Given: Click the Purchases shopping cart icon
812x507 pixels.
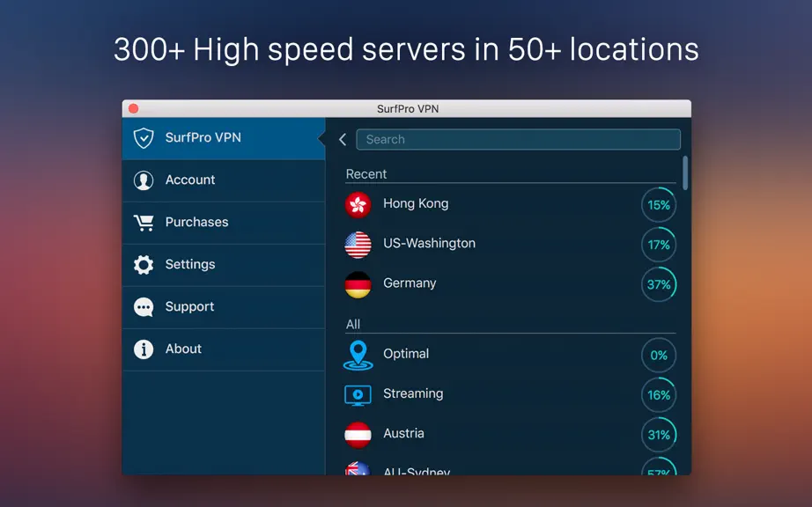Looking at the screenshot, I should [144, 223].
